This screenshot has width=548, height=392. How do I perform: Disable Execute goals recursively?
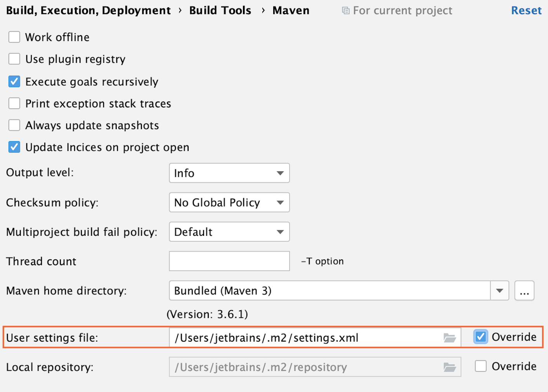14,81
